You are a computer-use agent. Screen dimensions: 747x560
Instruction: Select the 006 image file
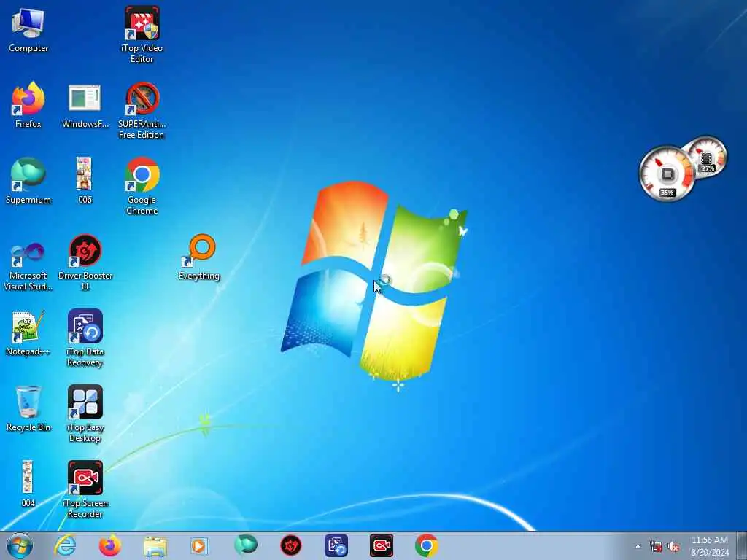pos(85,181)
